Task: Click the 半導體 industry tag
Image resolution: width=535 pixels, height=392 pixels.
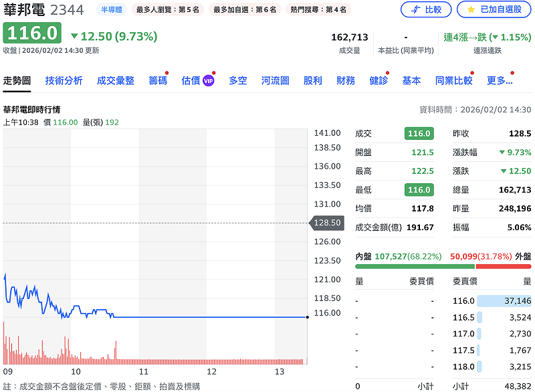Action: pos(110,9)
